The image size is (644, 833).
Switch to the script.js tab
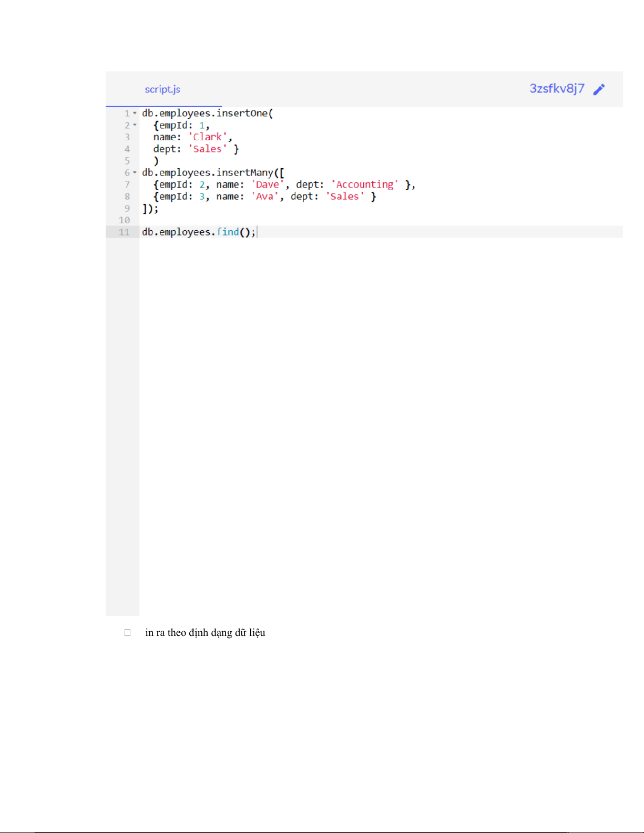[162, 89]
